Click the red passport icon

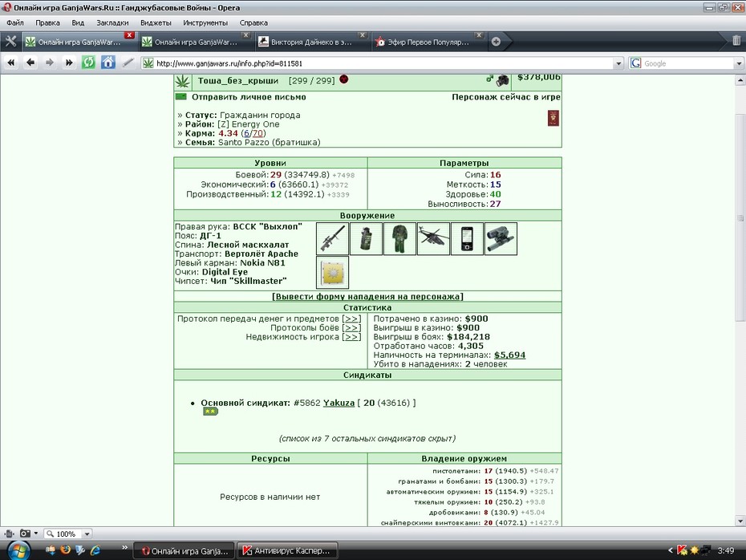553,118
